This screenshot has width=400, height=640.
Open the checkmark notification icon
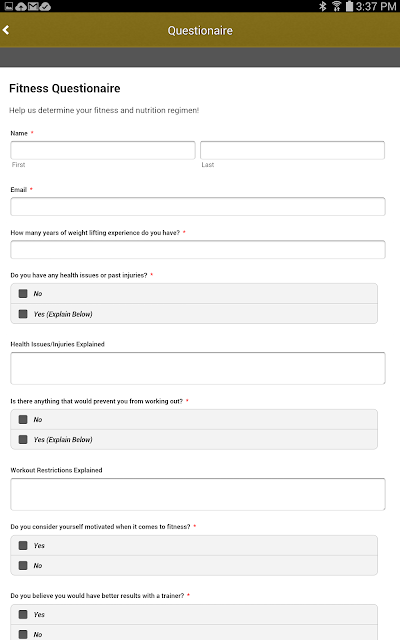click(46, 6)
